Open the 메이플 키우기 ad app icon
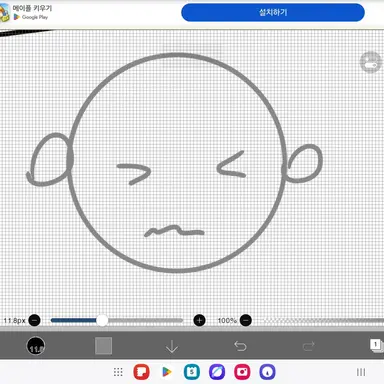 point(5,13)
